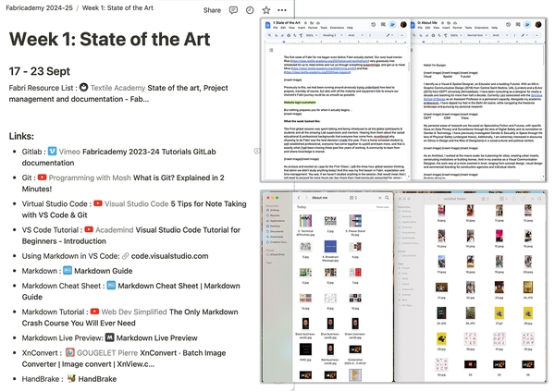
Task: Open zoom 100% dropdown in State of the Art doc
Action: pyautogui.click(x=312, y=35)
